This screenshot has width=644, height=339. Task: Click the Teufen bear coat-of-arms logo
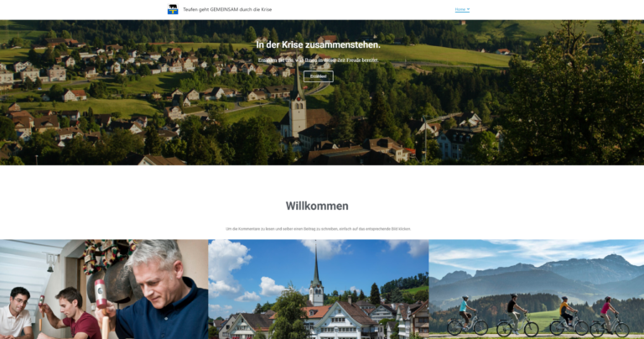coord(173,9)
